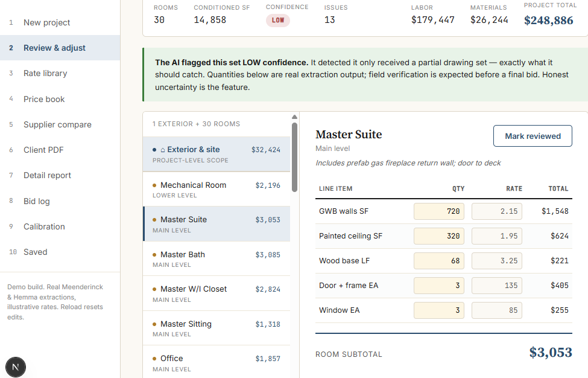Open the Next.js dev tools badge
The height and width of the screenshot is (378, 588).
[x=15, y=367]
